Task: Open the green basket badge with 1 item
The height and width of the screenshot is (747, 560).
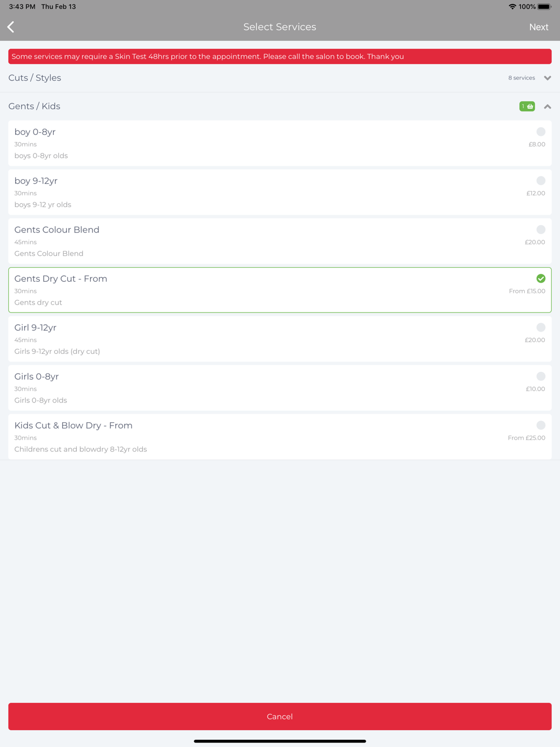Action: [527, 106]
